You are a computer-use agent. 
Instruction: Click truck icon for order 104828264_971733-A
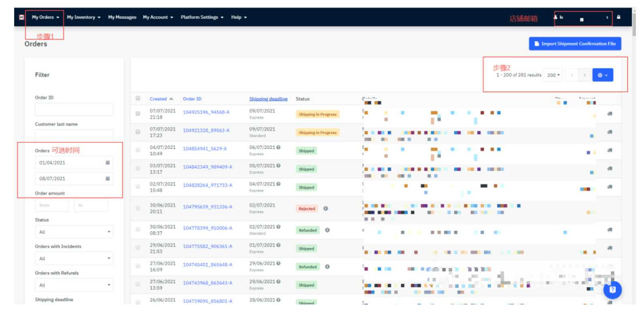pyautogui.click(x=610, y=187)
